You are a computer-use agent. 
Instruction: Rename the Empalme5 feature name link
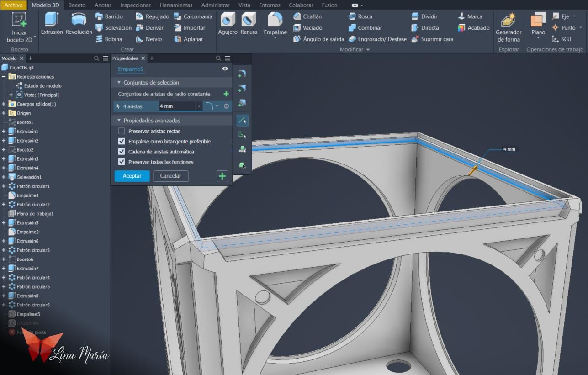[131, 69]
